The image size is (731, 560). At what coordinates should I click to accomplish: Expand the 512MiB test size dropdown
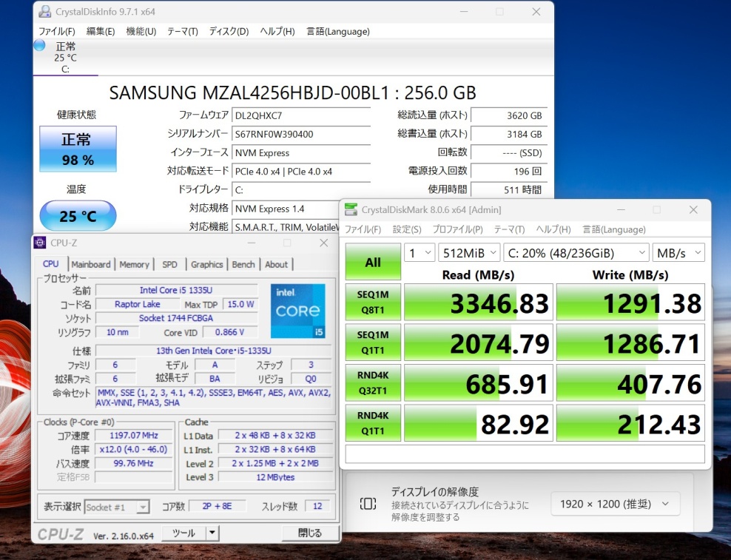tap(469, 253)
